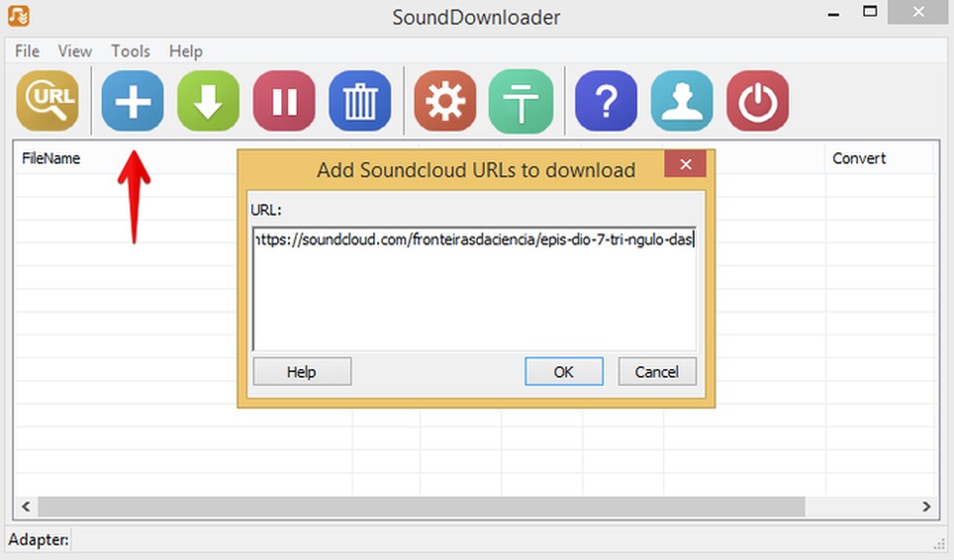The image size is (954, 560).
Task: Clear the list with the trash icon
Action: coord(360,100)
